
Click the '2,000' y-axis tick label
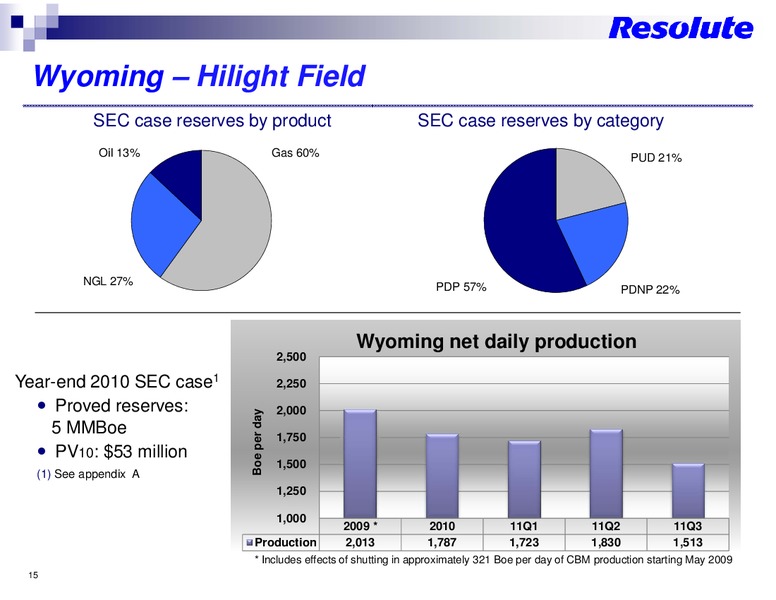pyautogui.click(x=291, y=411)
